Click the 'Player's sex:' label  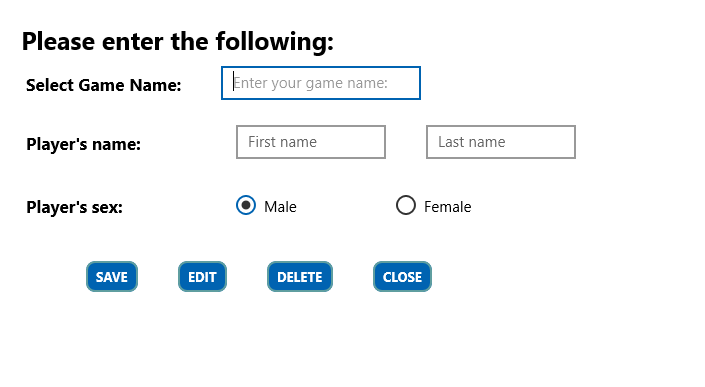tap(75, 207)
